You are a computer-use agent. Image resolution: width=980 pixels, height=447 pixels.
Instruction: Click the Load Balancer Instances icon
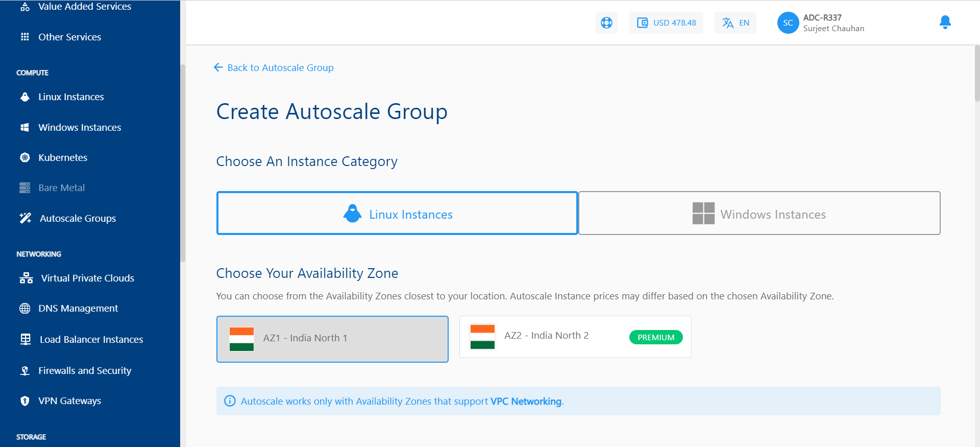pyautogui.click(x=26, y=340)
